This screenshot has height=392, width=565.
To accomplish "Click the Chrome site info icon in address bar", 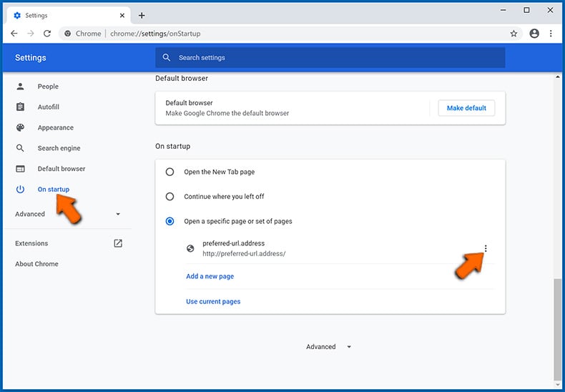I will (68, 34).
